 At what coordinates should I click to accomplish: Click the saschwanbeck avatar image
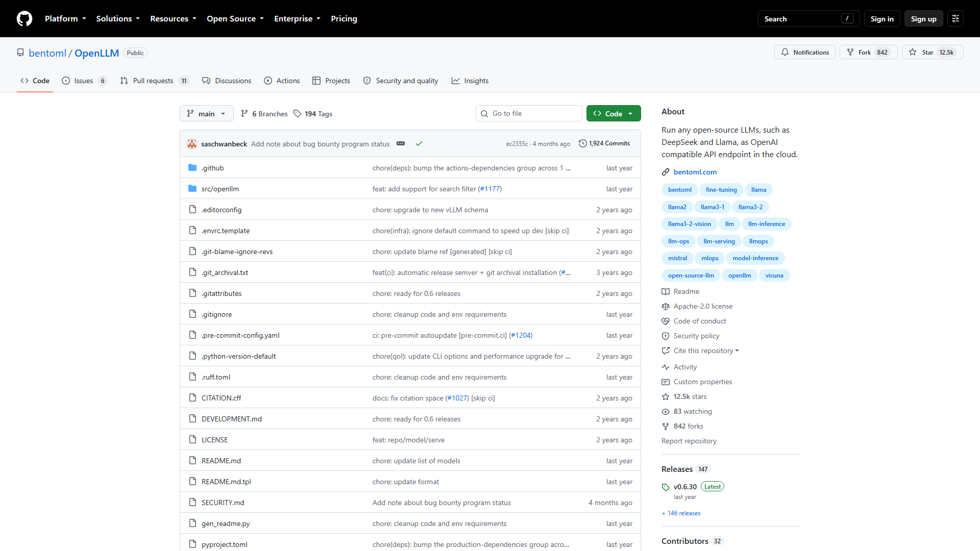tap(192, 144)
